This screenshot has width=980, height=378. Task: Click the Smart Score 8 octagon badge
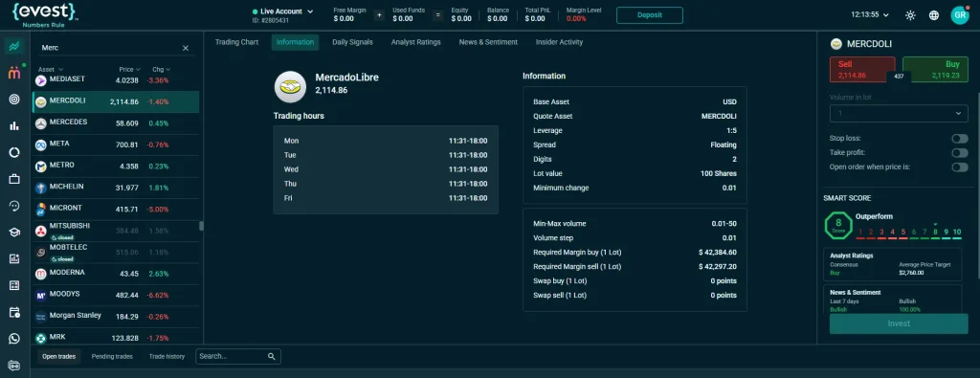[x=838, y=226]
